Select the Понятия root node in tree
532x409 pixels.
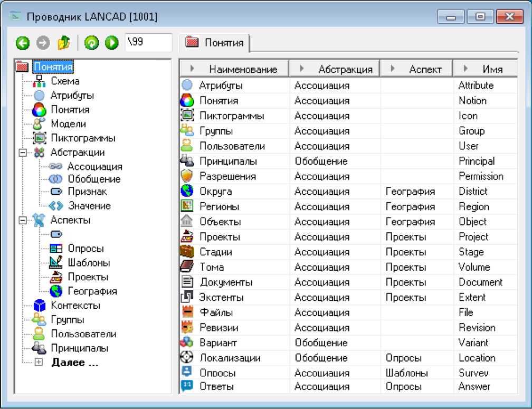(53, 66)
